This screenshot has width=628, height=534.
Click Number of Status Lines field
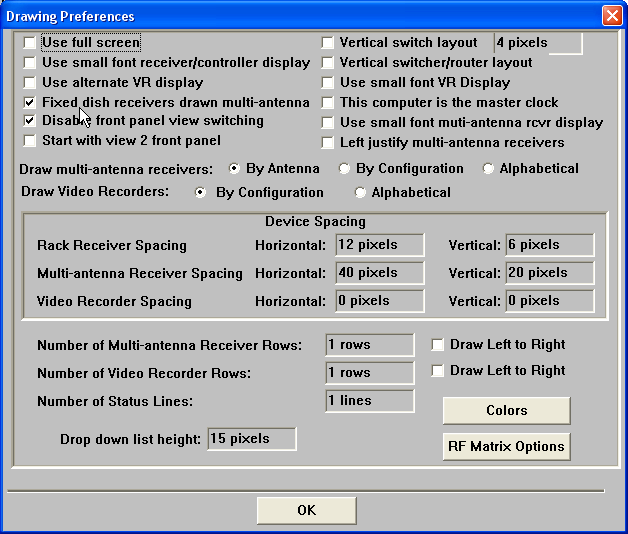tap(369, 401)
